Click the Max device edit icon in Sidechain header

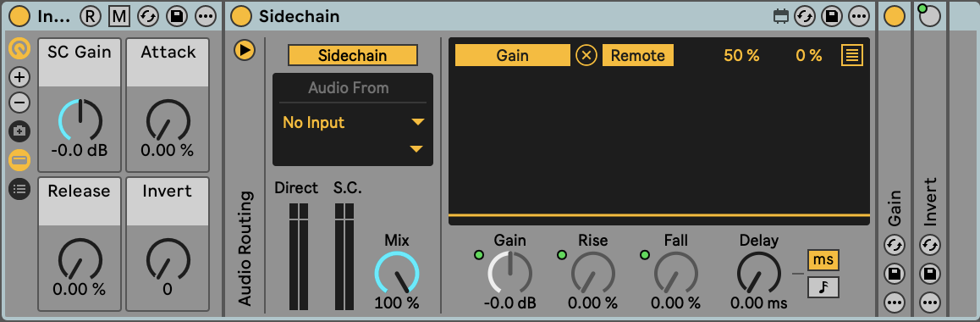coord(780,17)
